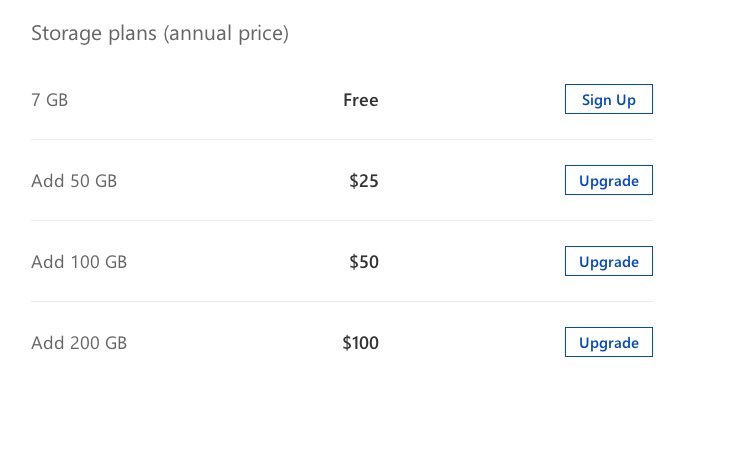The width and height of the screenshot is (752, 452).
Task: Click the $25 price
Action: click(x=364, y=181)
